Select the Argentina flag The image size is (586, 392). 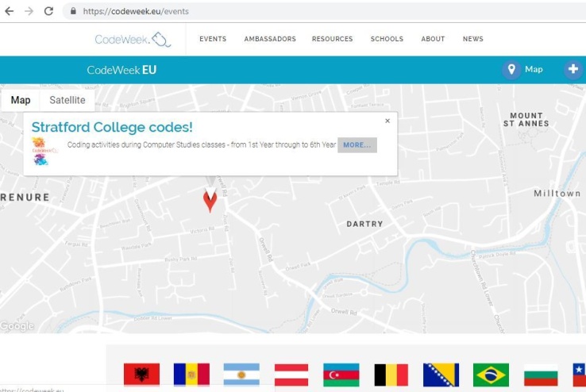(241, 375)
